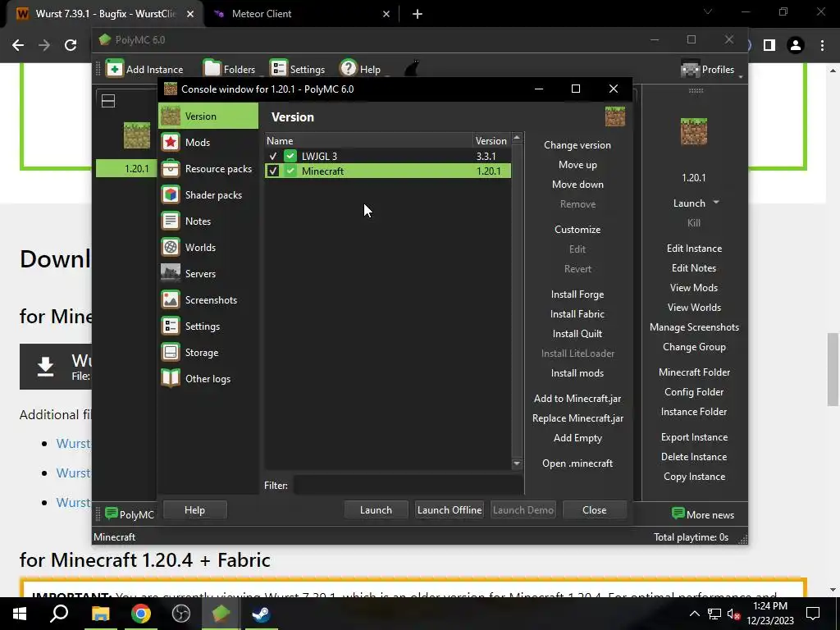Click Move up
This screenshot has width=840, height=630.
(x=577, y=165)
